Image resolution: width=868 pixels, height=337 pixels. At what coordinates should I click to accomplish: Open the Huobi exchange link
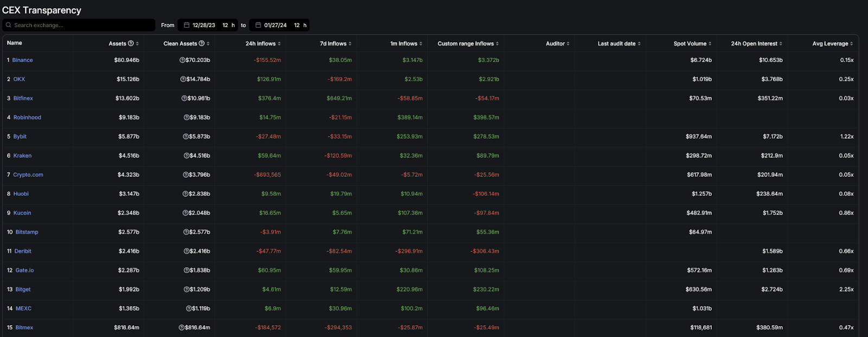tap(21, 194)
